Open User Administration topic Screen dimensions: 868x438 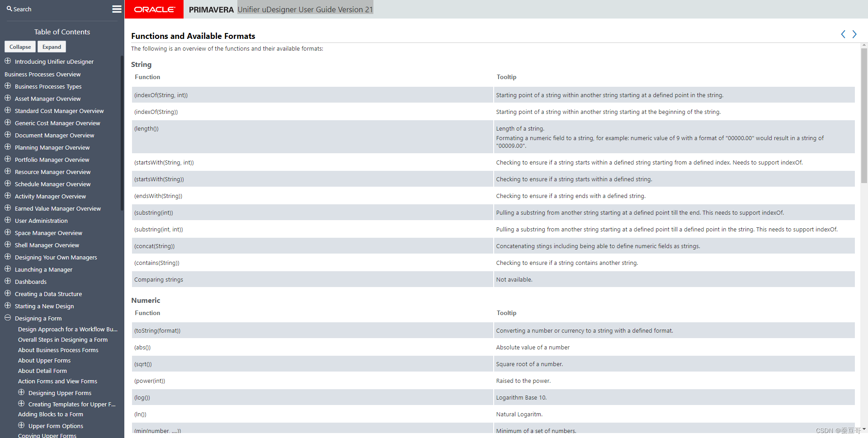[x=41, y=221]
